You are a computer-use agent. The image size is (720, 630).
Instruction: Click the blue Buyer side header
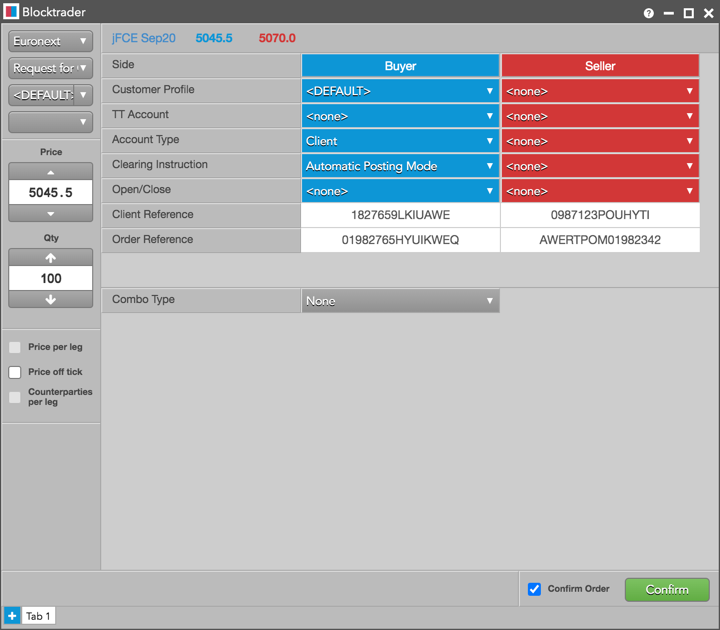point(400,66)
